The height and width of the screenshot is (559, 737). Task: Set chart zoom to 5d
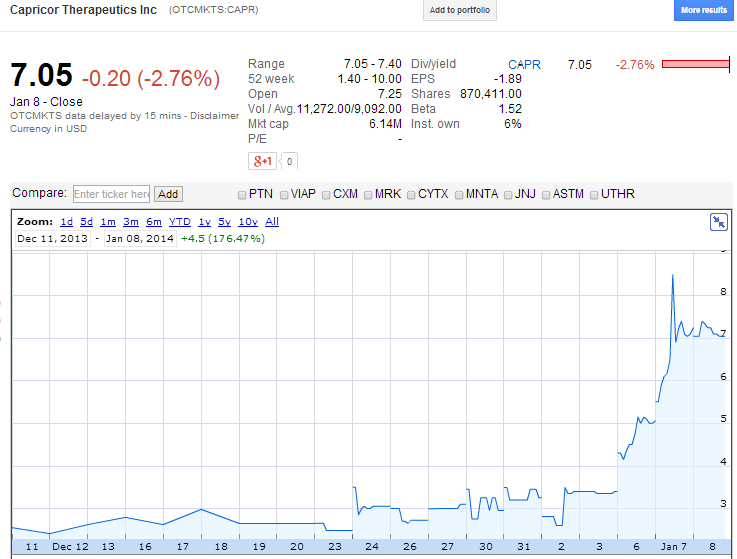[x=86, y=221]
